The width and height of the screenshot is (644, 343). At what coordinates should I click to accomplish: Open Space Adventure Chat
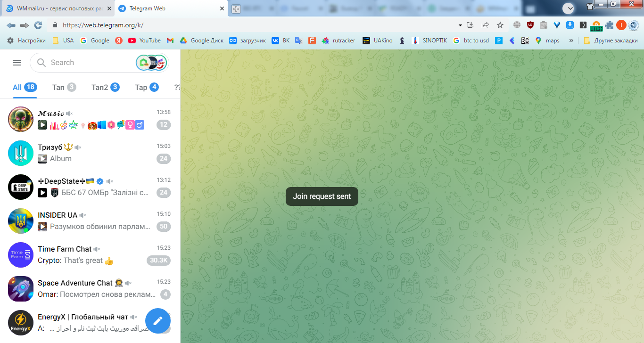90,288
